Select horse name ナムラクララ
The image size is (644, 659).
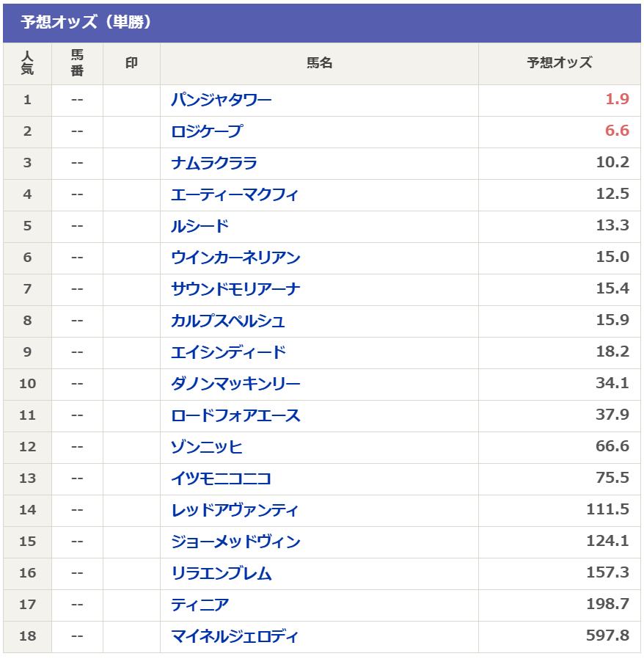tap(214, 163)
